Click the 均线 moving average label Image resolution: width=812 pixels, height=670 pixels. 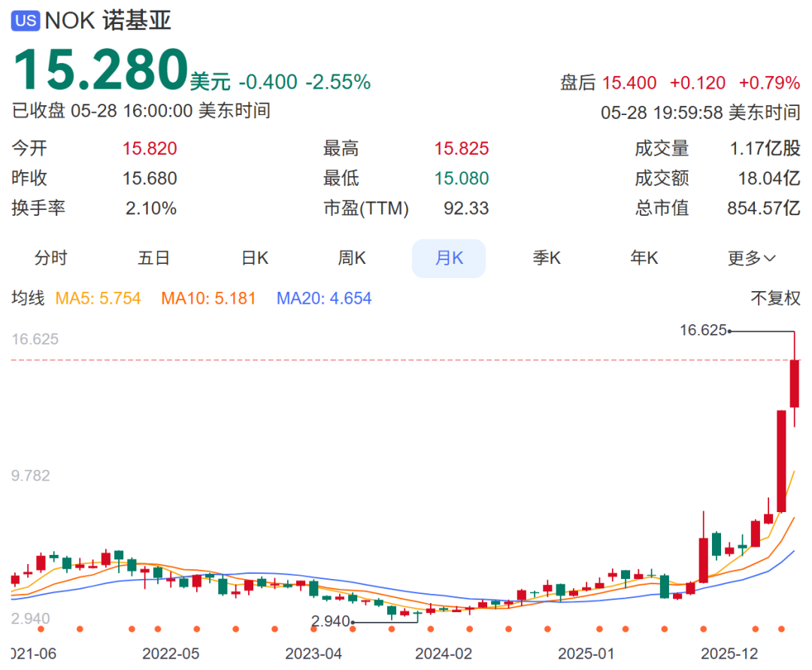point(28,299)
